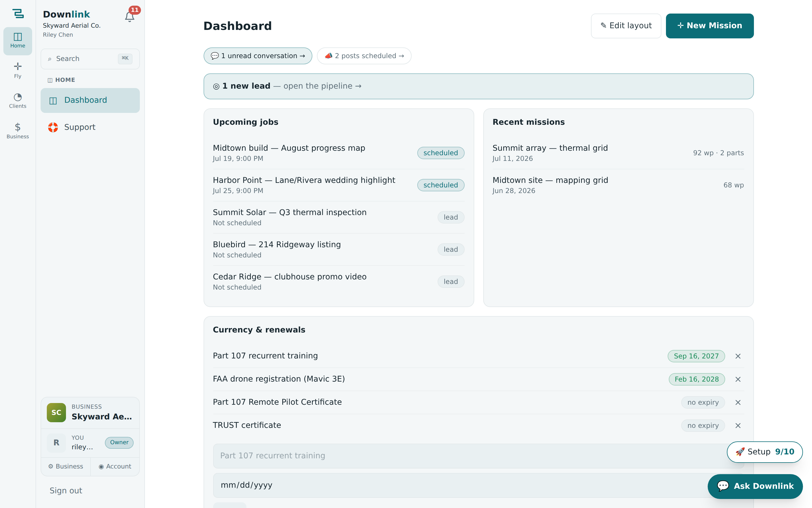Open the Fly section

tap(18, 71)
